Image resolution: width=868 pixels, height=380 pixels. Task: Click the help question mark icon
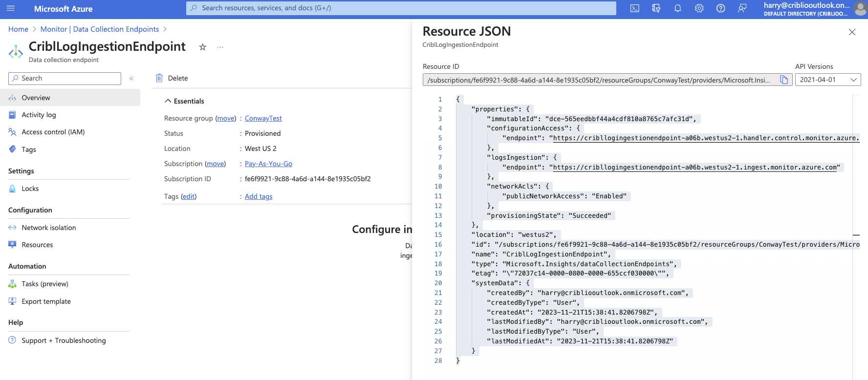(x=720, y=8)
